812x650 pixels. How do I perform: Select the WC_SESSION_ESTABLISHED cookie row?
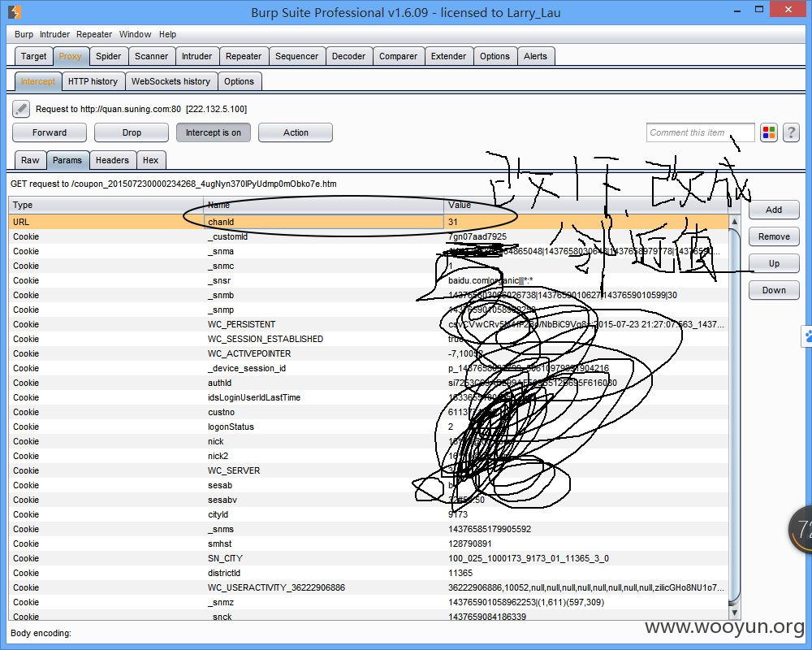368,339
